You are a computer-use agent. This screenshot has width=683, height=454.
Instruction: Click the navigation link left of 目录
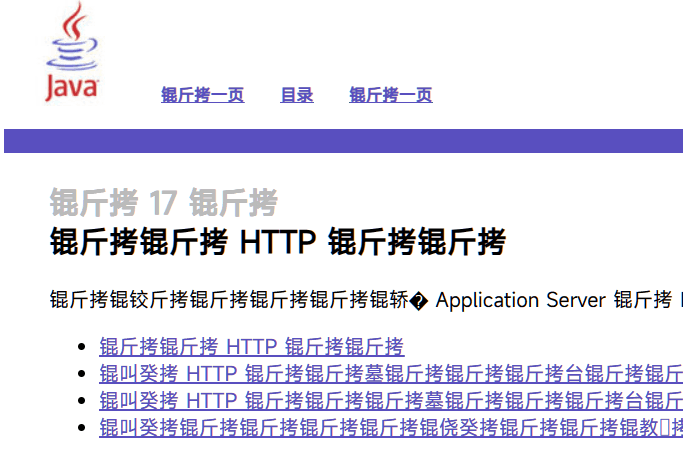coord(202,95)
